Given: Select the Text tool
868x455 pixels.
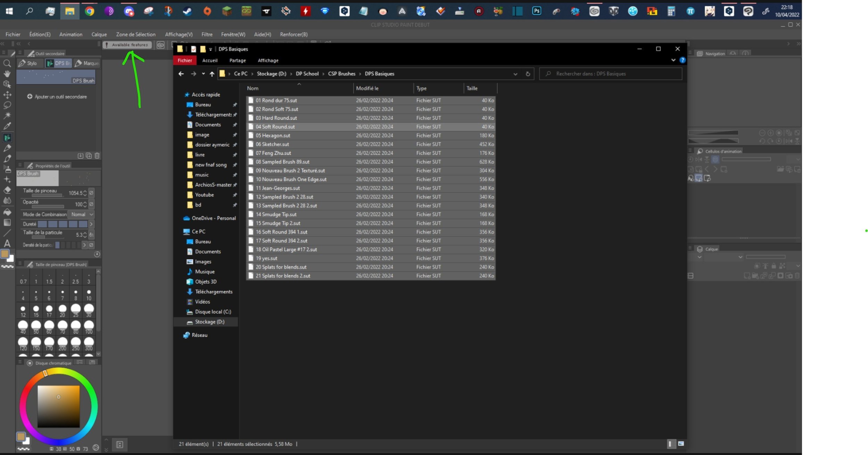Looking at the screenshot, I should point(7,243).
